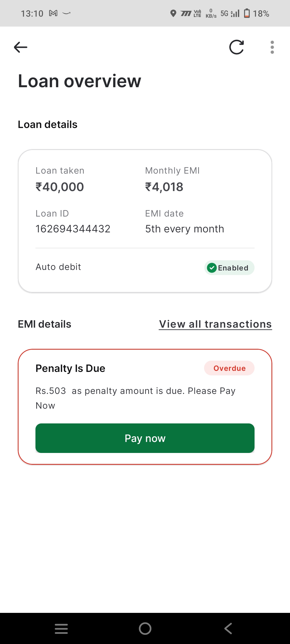The image size is (290, 644).
Task: Select the Loan ID number 162694344432
Action: [x=73, y=229]
